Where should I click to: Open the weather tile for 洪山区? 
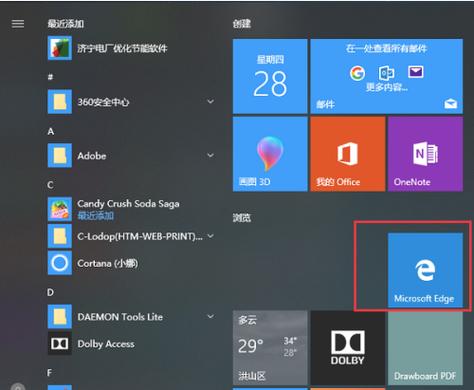pyautogui.click(x=270, y=348)
